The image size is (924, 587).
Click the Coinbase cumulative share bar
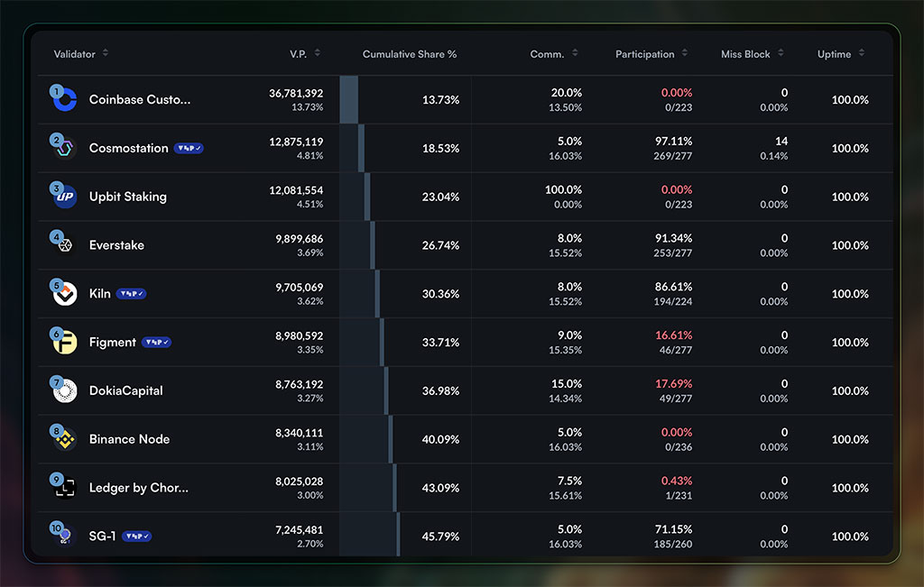click(x=349, y=99)
